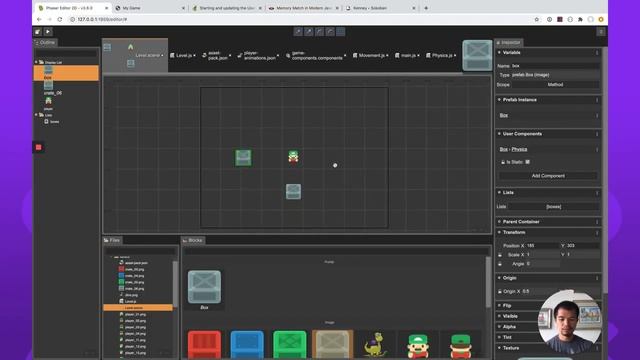Viewport: 640px width, 360px height.
Task: Select the translate tool in scene toolbar
Action: click(x=298, y=31)
